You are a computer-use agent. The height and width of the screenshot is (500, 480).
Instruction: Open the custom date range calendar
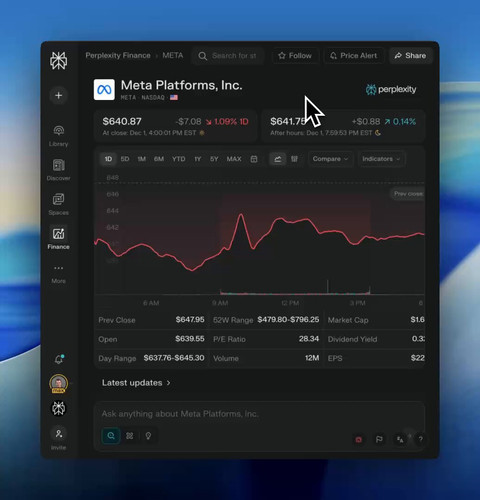(254, 159)
